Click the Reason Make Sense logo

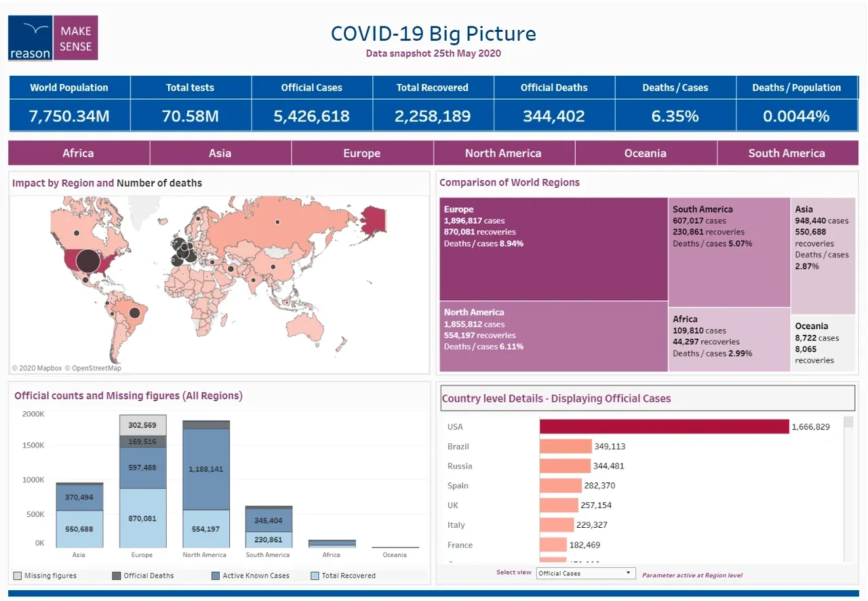(53, 38)
